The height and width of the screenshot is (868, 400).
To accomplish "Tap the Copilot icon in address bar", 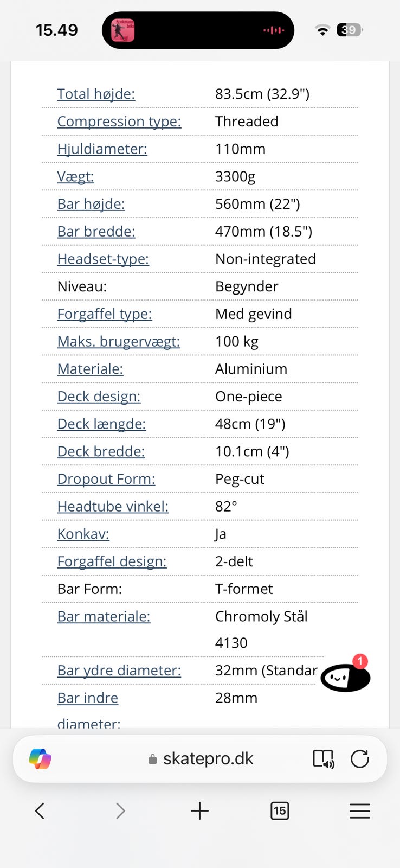I will click(40, 758).
